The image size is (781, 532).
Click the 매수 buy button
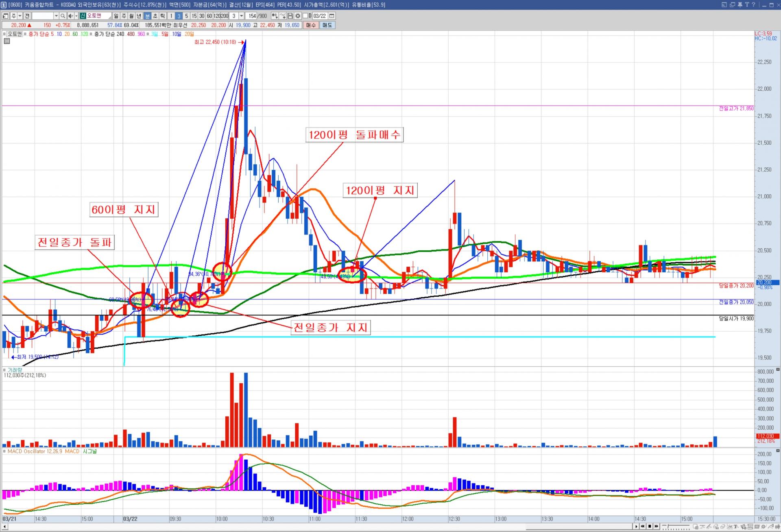(x=311, y=25)
